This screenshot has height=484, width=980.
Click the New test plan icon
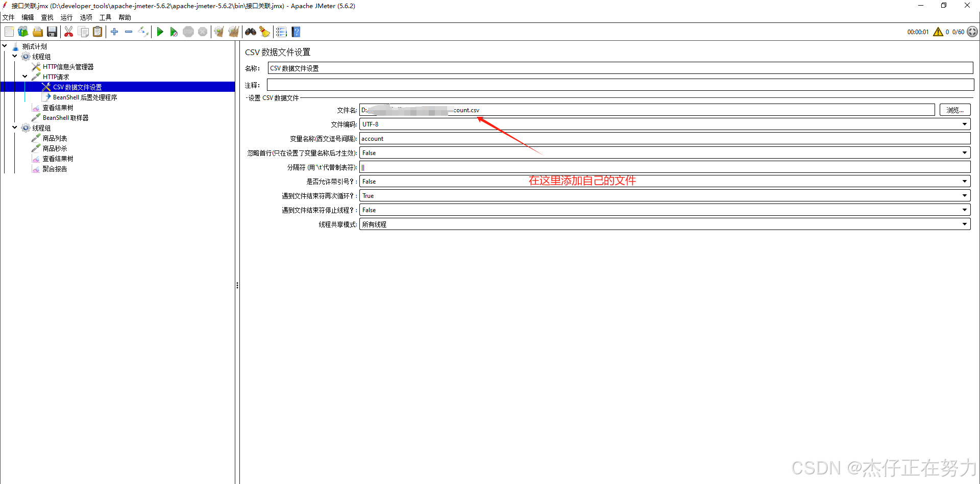pos(9,32)
